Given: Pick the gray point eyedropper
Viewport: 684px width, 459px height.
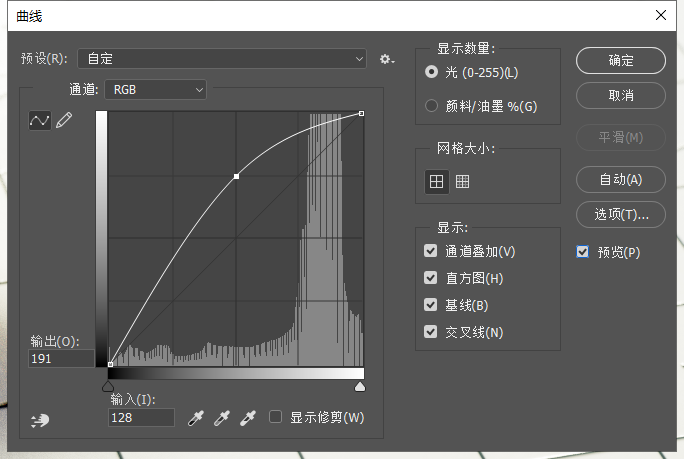Looking at the screenshot, I should [x=222, y=418].
